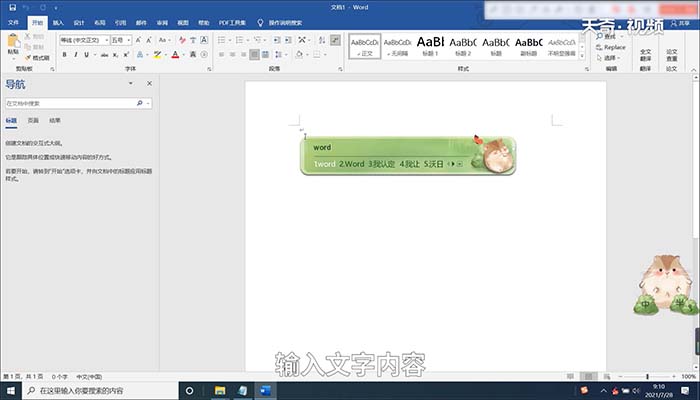Click the Bullets list icon

coord(222,40)
